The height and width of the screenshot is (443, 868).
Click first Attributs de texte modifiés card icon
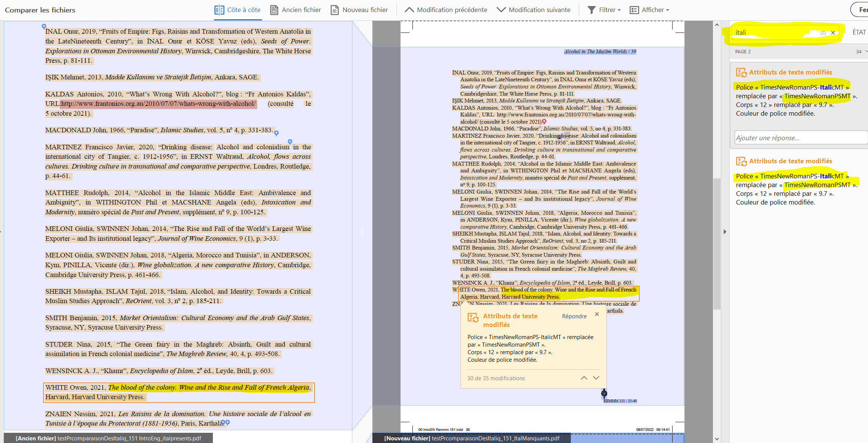741,72
